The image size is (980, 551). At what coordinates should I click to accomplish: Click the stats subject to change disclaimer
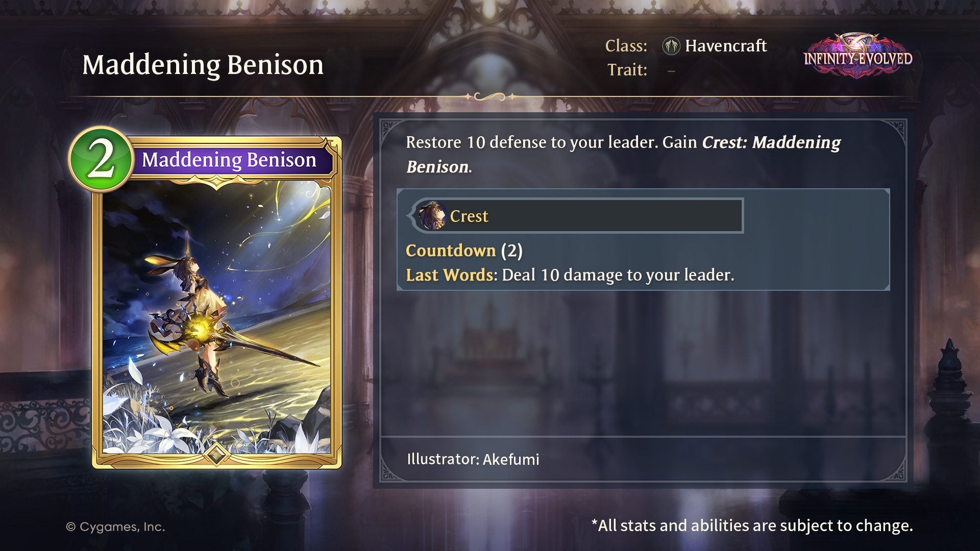coord(752,525)
